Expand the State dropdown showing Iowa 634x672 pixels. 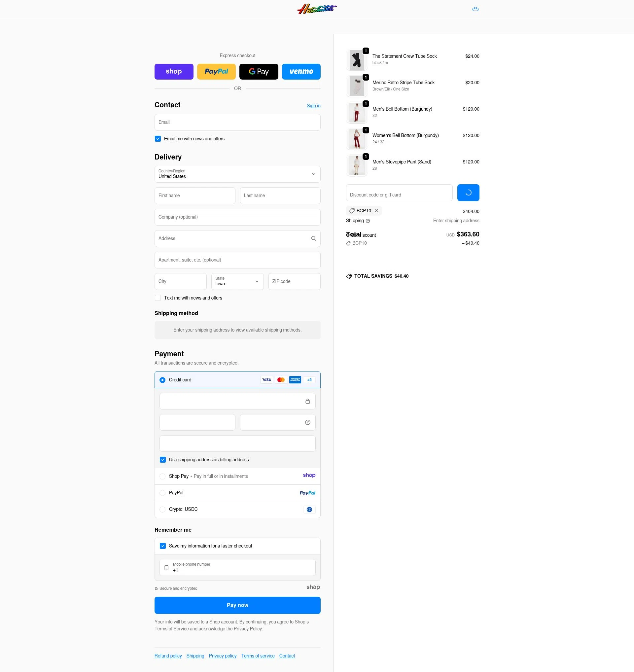237,281
